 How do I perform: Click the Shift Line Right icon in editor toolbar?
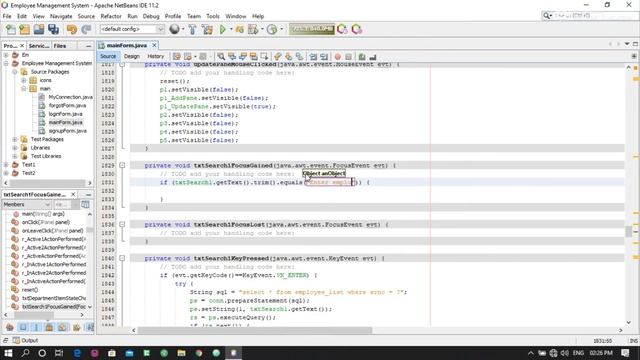(x=324, y=56)
